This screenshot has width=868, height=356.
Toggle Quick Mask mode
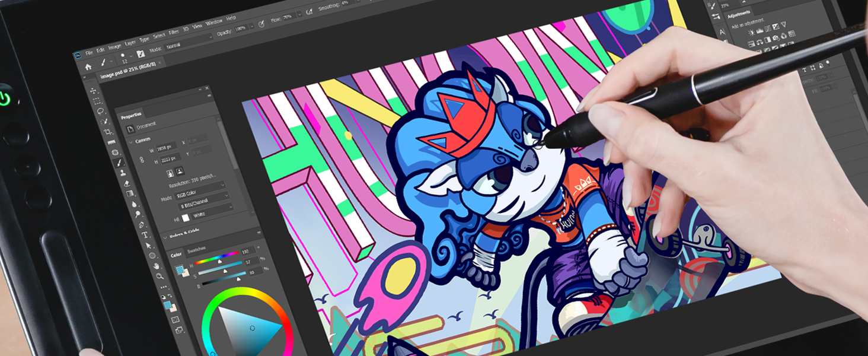point(175,319)
